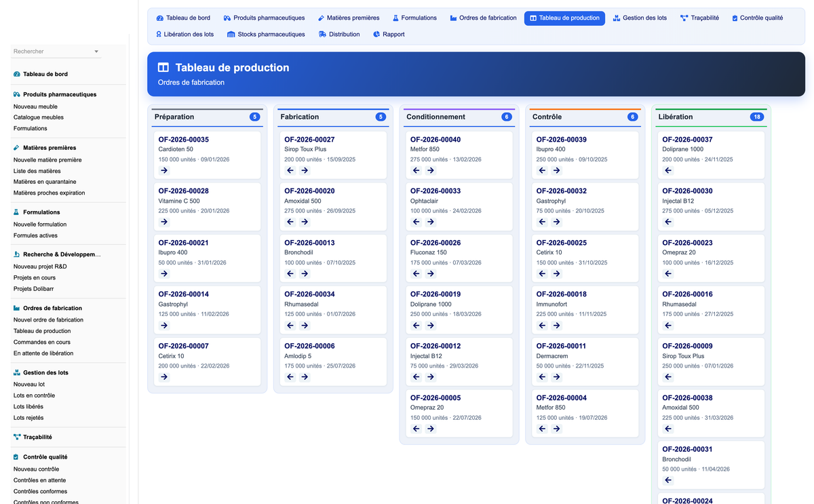
Task: Switch to Produits pharmaceutiques tab
Action: [264, 18]
